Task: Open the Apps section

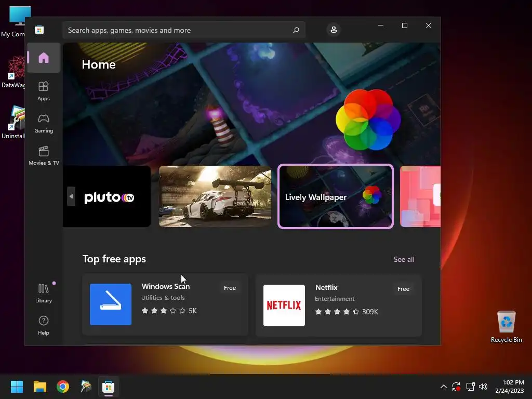Action: [x=44, y=91]
